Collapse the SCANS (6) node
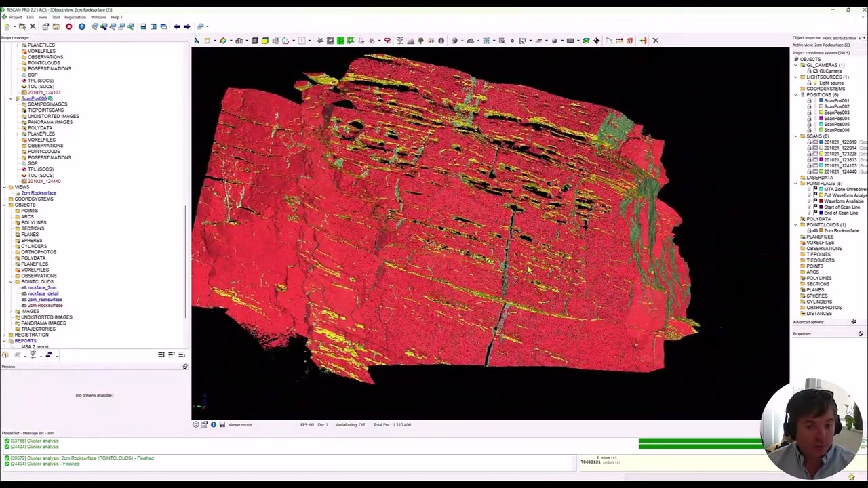The image size is (868, 488). coord(795,136)
